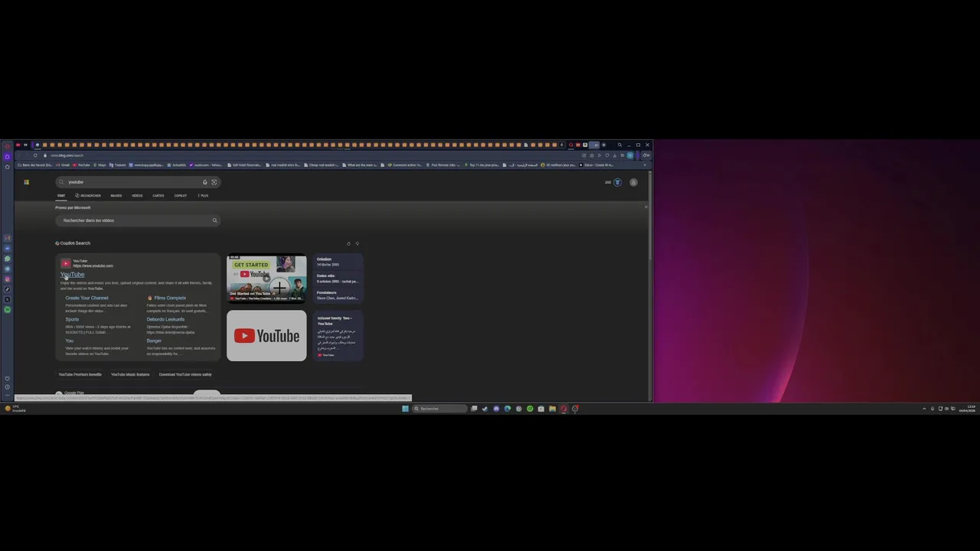Screen dimensions: 980x551
Task: Open the Spotify sidebar icon
Action: pos(8,309)
